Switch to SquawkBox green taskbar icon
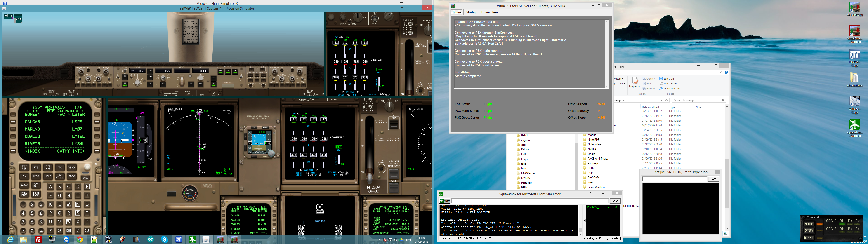Viewport: 868px width, 244px height. click(192, 240)
